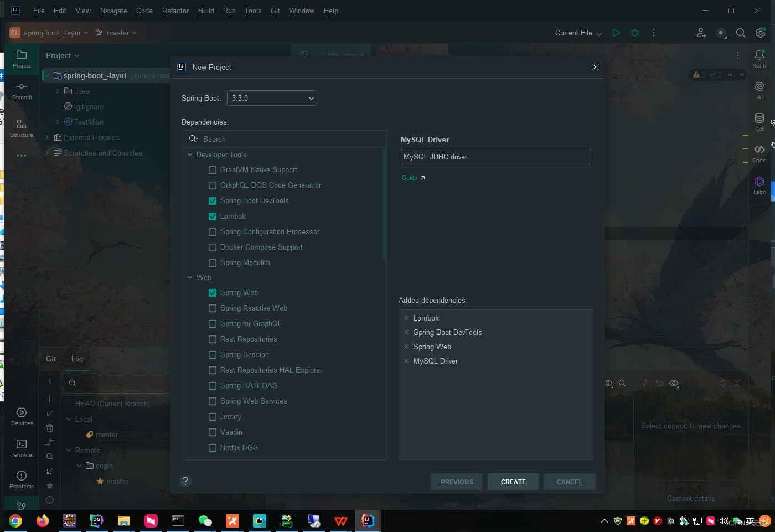Click the CREATE button

(513, 482)
